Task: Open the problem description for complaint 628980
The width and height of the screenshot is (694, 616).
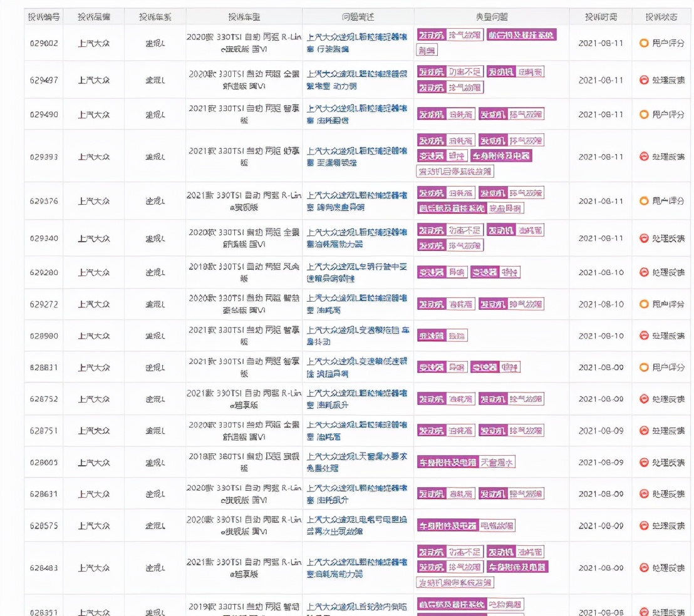Action: coord(357,336)
